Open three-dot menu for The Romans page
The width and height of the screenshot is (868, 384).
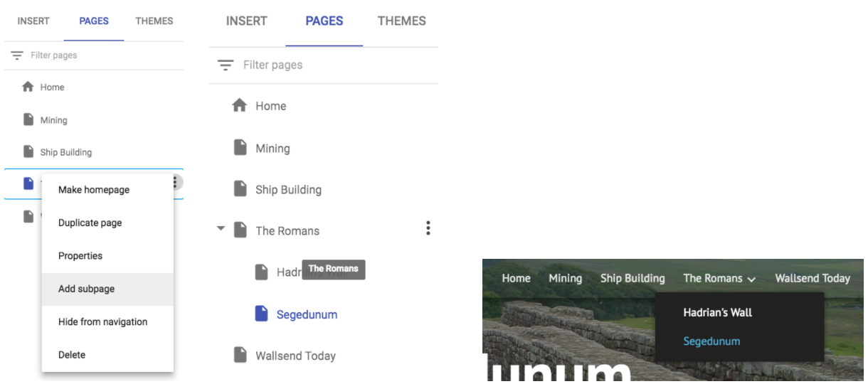[428, 228]
